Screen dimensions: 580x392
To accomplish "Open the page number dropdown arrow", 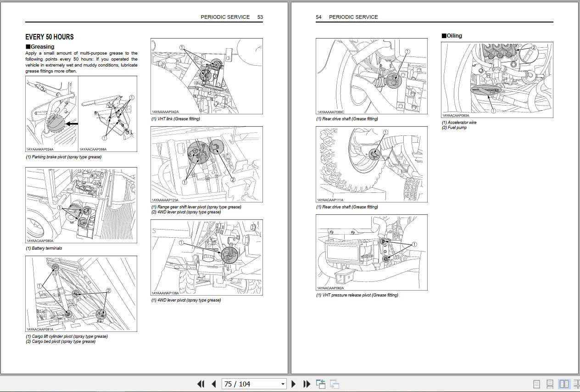I will (x=282, y=384).
